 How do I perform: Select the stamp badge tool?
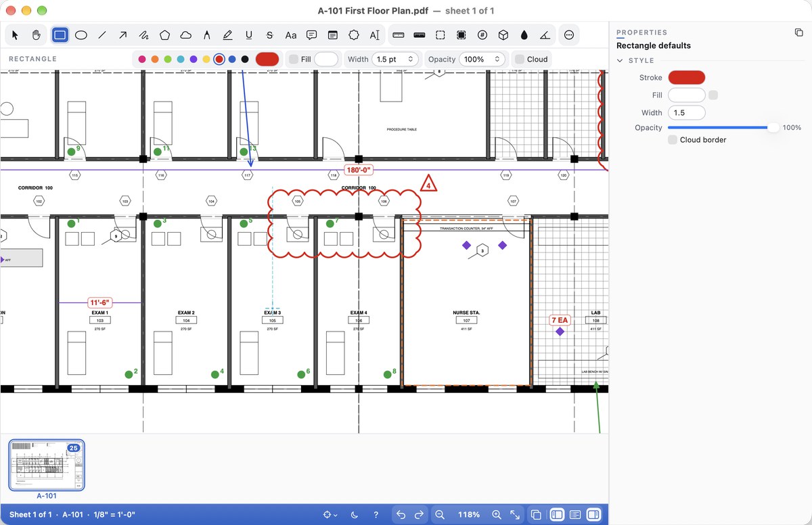pos(353,35)
